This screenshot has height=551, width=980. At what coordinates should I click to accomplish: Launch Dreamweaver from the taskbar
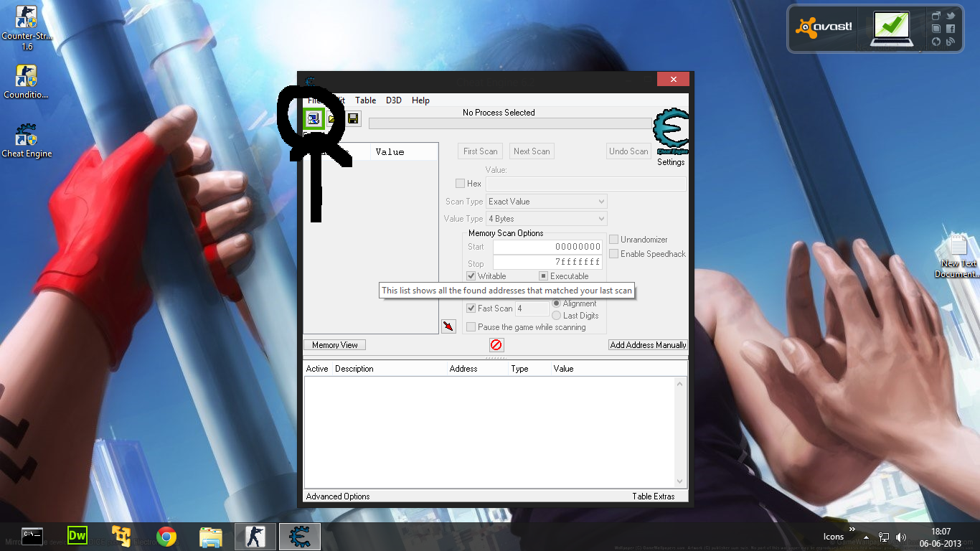(x=77, y=536)
